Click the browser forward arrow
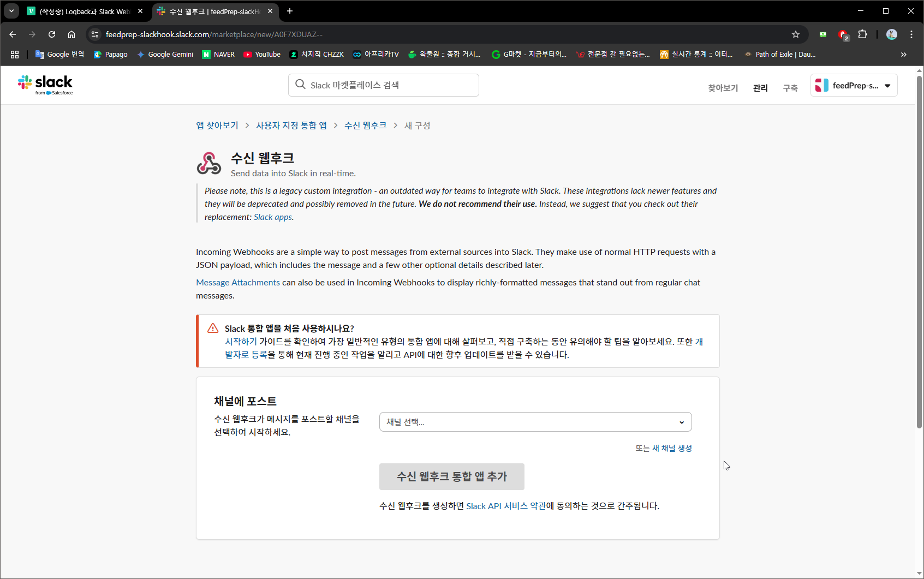This screenshot has height=579, width=924. (32, 34)
